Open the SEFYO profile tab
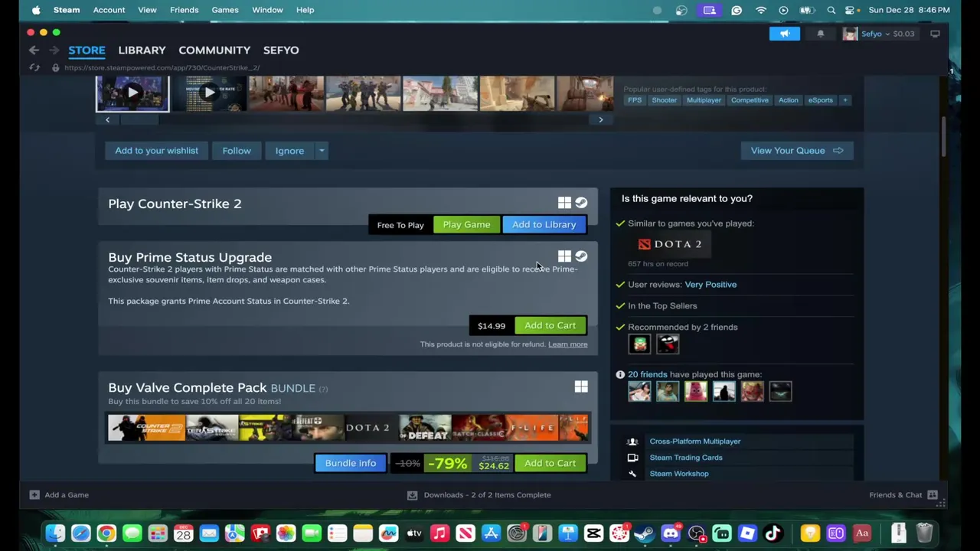980x551 pixels. click(281, 50)
